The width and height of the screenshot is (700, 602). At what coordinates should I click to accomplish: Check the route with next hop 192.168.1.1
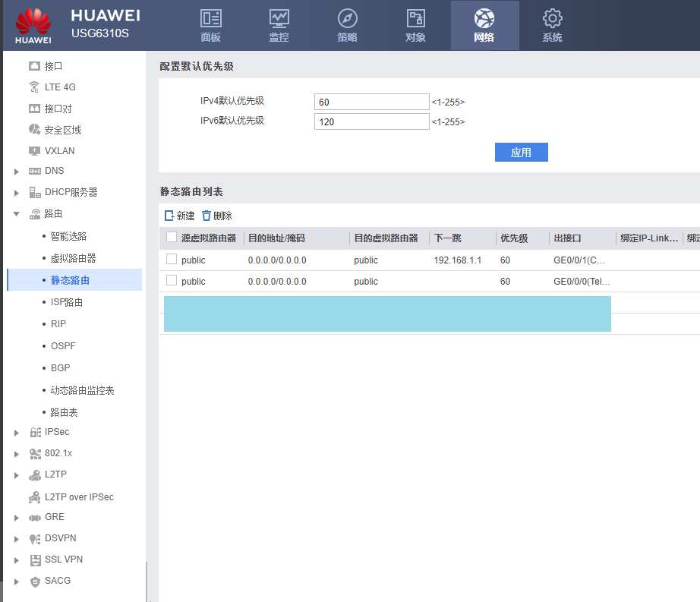[x=172, y=260]
